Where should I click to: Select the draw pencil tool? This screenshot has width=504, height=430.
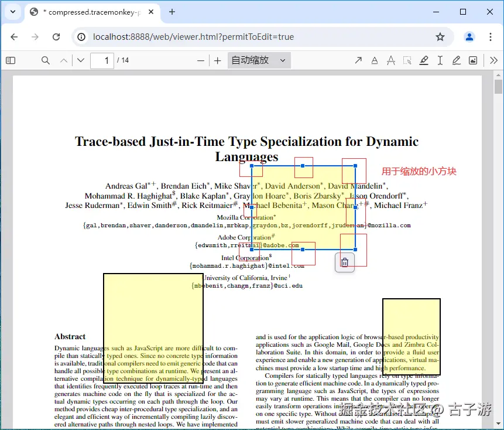coord(457,60)
